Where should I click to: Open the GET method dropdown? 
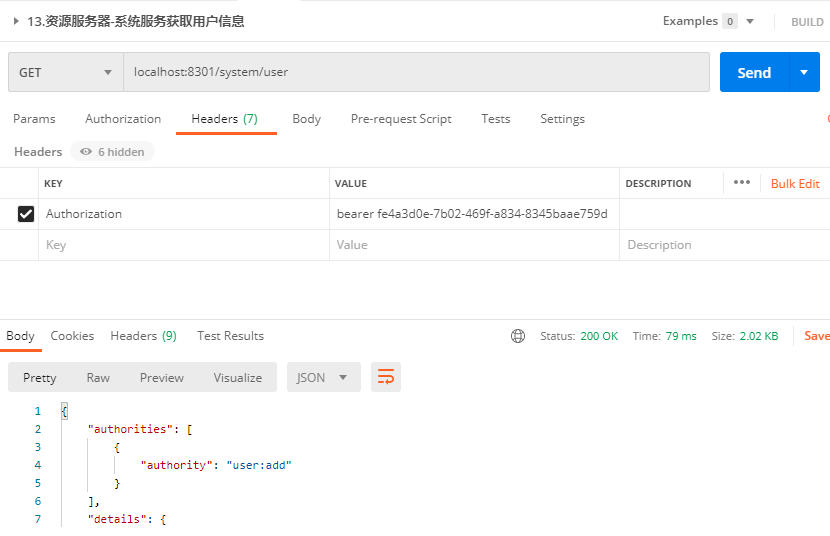[66, 72]
